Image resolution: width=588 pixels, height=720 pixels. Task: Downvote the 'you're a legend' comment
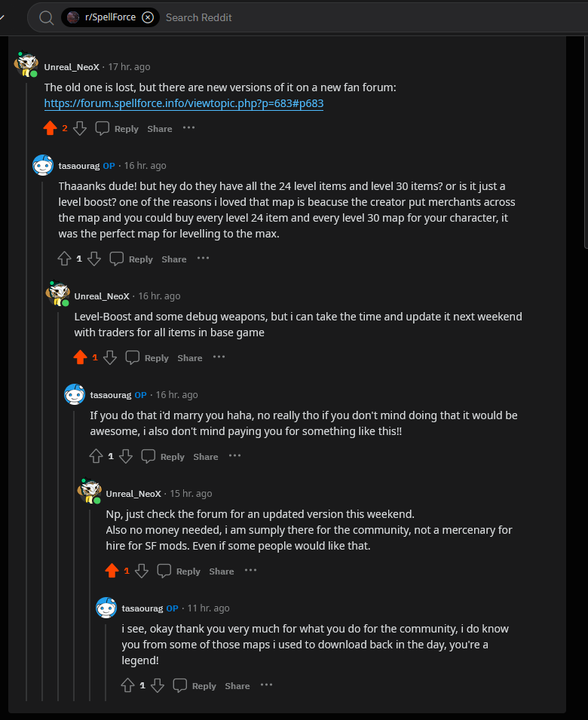click(x=158, y=686)
